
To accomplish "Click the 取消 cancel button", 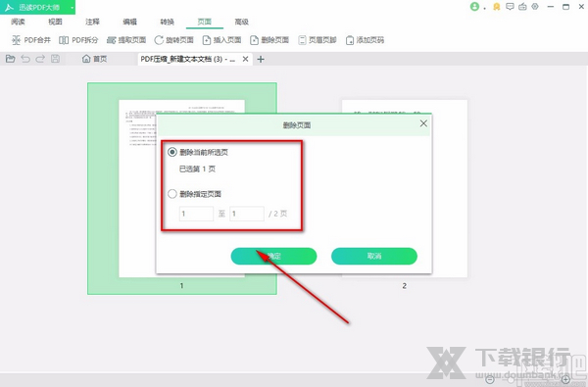I will [374, 256].
